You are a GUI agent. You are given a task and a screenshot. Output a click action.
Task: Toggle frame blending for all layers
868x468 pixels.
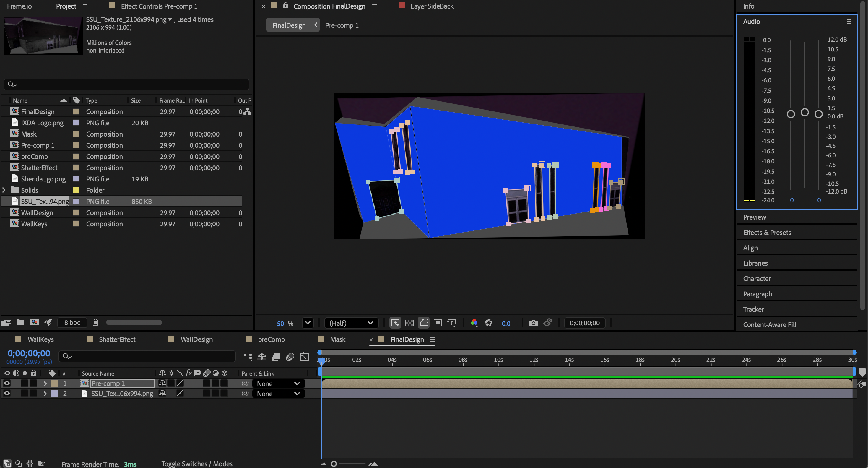276,357
